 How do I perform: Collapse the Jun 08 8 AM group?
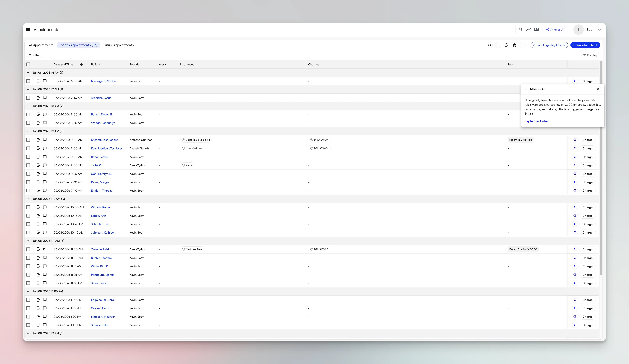pos(28,106)
